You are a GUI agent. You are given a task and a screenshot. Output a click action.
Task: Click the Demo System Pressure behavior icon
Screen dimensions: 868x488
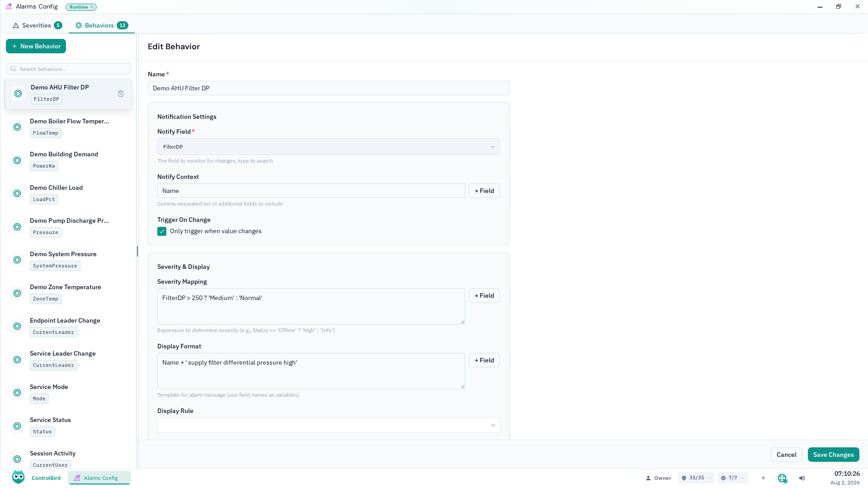pyautogui.click(x=17, y=260)
